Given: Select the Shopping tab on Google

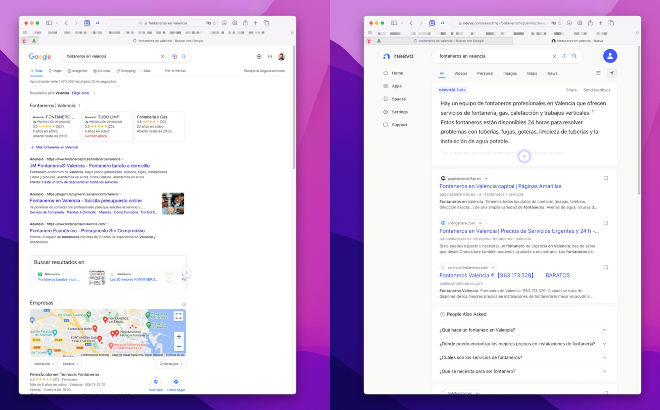Looking at the screenshot, I should (127, 71).
